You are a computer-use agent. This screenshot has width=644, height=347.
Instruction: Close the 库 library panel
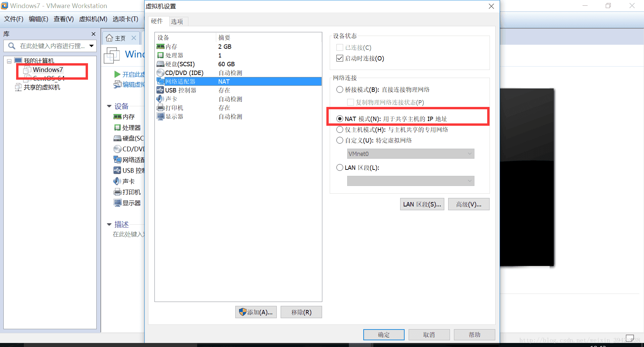pyautogui.click(x=94, y=34)
